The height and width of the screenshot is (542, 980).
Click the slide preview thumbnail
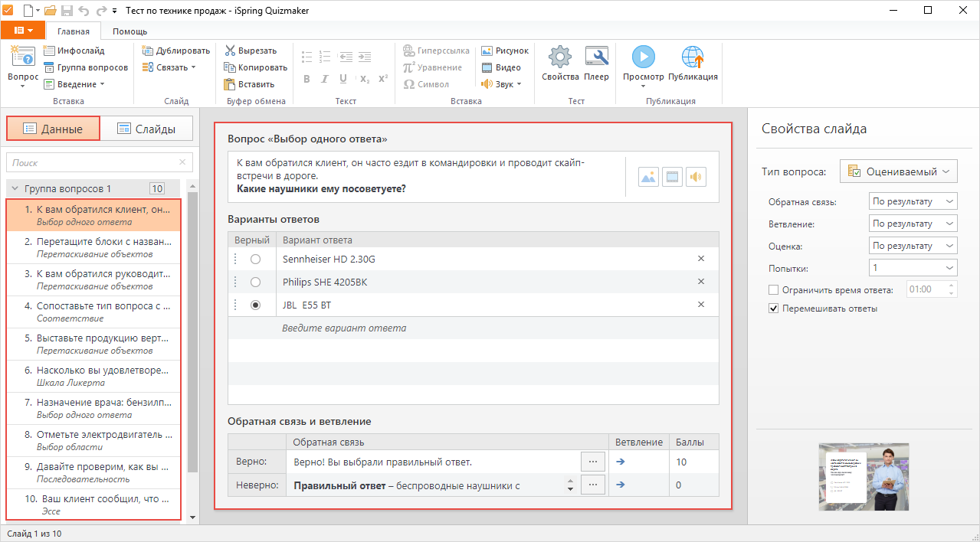pos(864,476)
